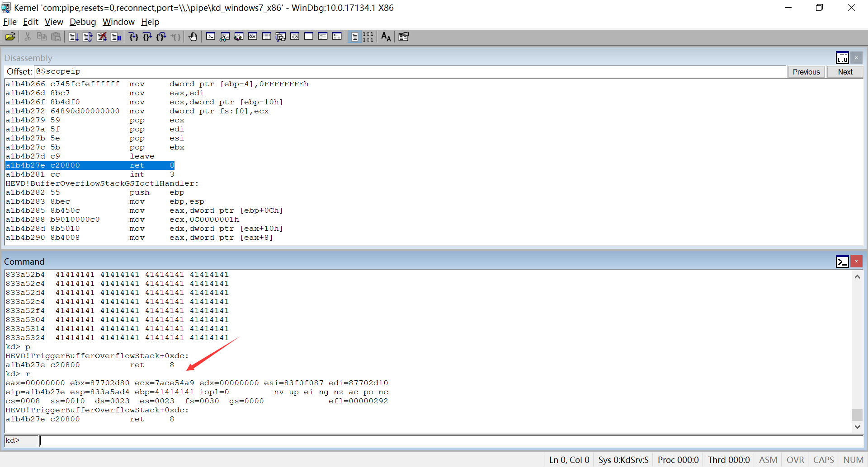Click the 'kd> r' line in the Command output
The width and height of the screenshot is (868, 467).
tap(18, 374)
